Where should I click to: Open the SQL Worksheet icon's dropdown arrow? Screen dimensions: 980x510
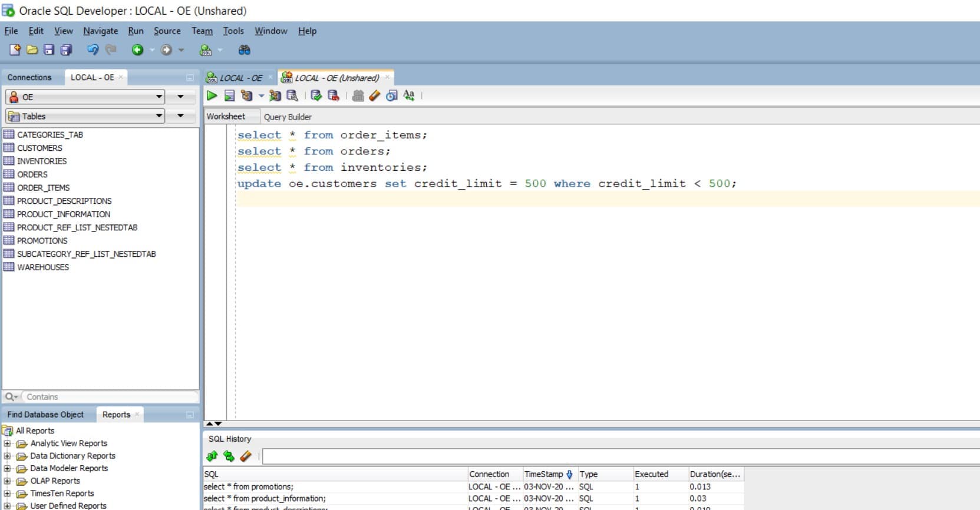pyautogui.click(x=220, y=50)
